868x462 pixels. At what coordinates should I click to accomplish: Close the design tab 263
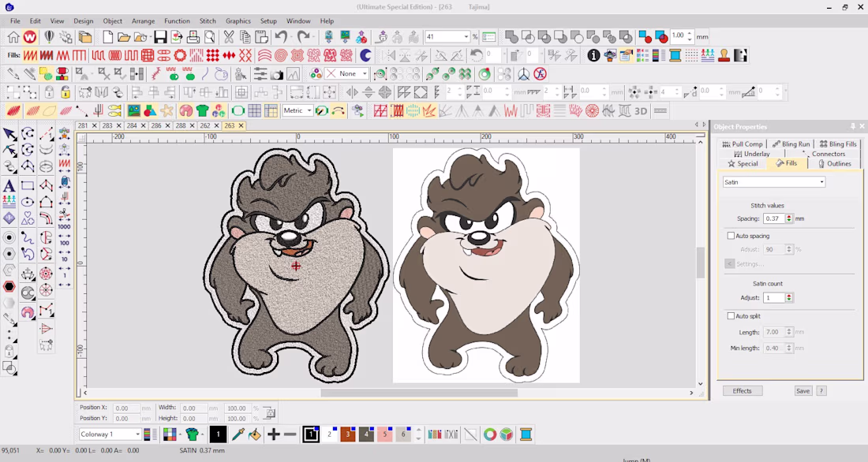[x=241, y=125]
